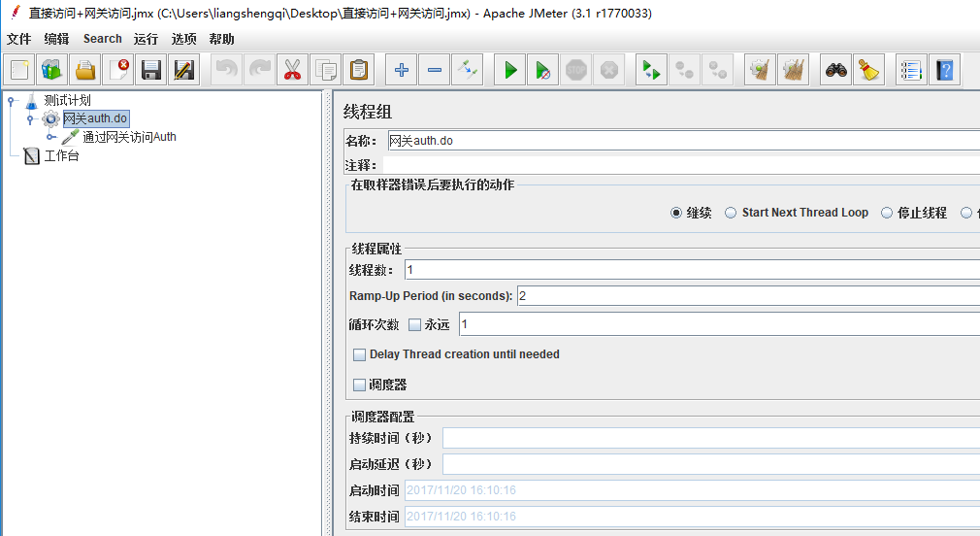Select 工作台 in the tree
The height and width of the screenshot is (536, 980).
pos(61,155)
